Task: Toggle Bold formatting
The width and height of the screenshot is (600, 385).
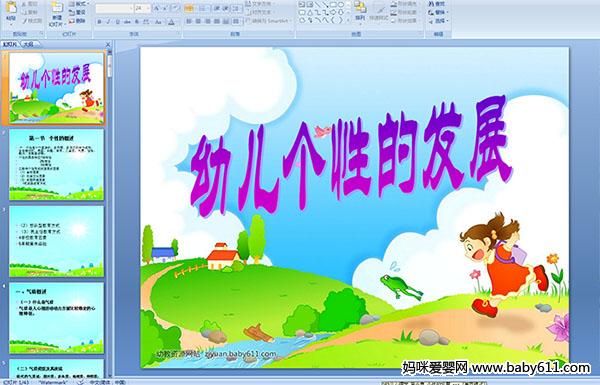Action: pos(99,22)
